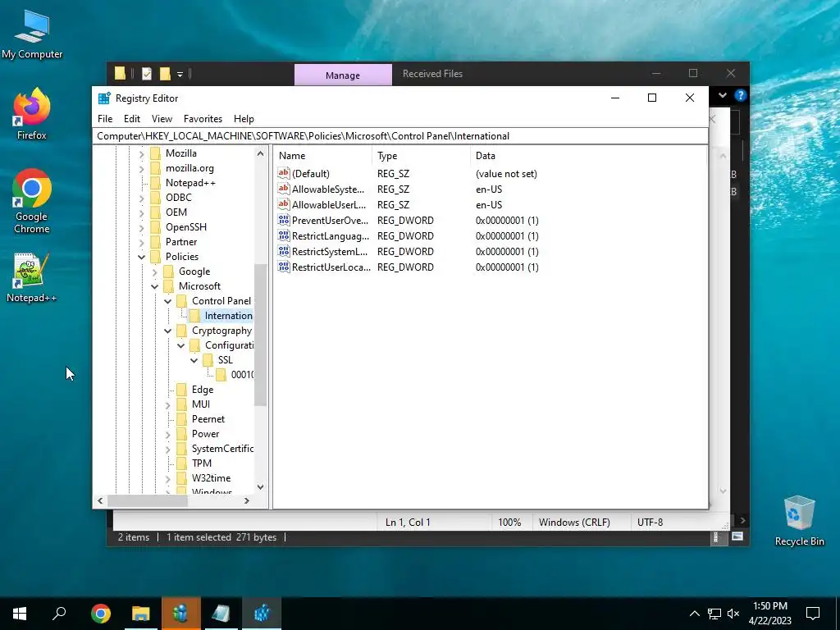Collapse the Policies key

[x=141, y=257]
